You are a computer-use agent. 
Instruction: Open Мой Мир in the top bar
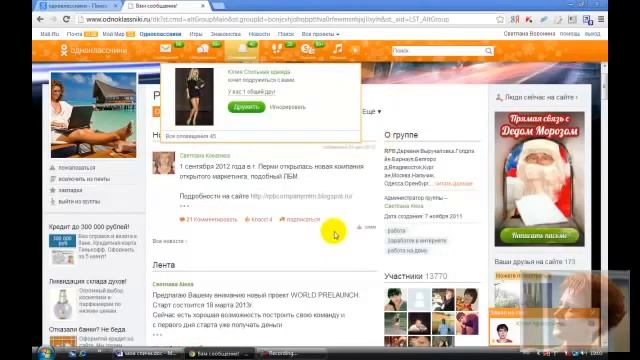coord(113,34)
